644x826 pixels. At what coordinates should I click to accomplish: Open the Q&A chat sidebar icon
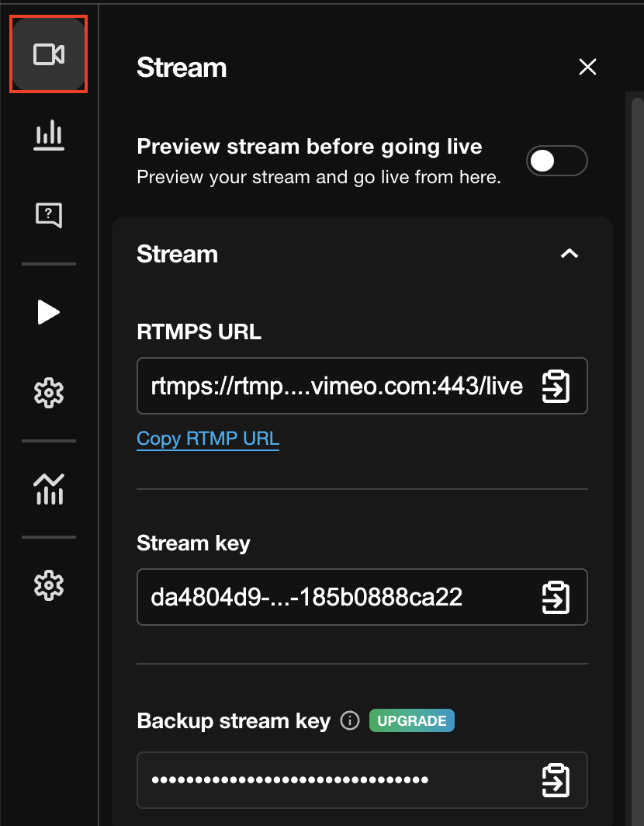click(x=48, y=215)
